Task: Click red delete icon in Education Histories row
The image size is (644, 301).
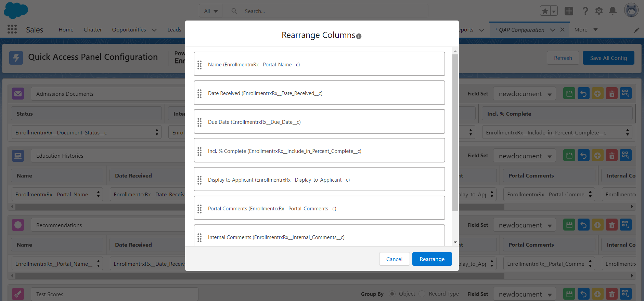Action: (611, 156)
